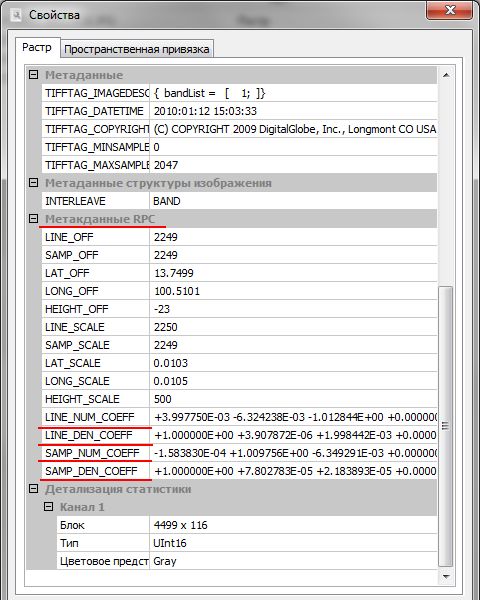Click the scrollbar down arrow
The height and width of the screenshot is (600, 480).
tap(446, 576)
